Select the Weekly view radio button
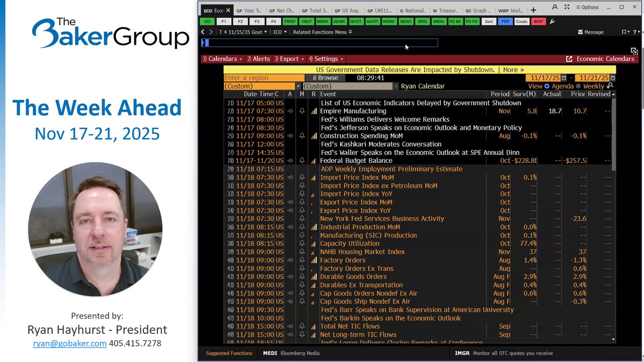Viewport: 644px width, 362px height. [x=578, y=86]
